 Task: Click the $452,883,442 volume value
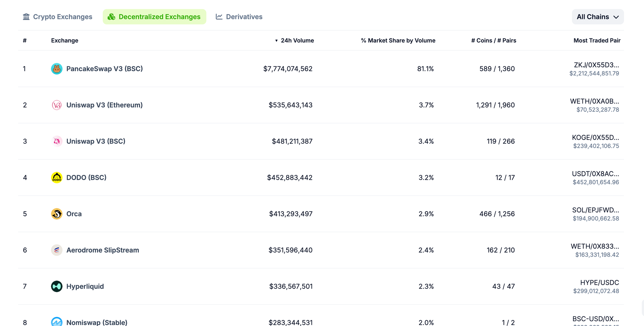point(289,177)
